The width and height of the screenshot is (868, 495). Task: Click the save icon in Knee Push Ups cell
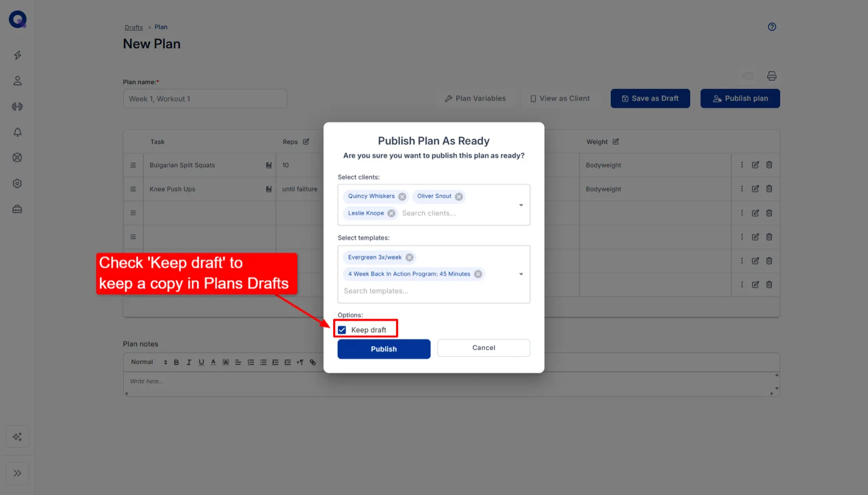tap(269, 189)
